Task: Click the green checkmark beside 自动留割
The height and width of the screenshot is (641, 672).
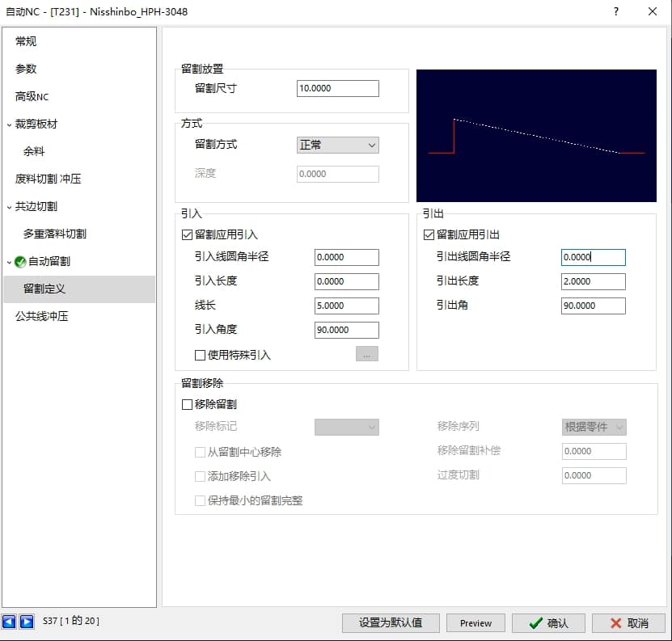Action: click(x=20, y=262)
